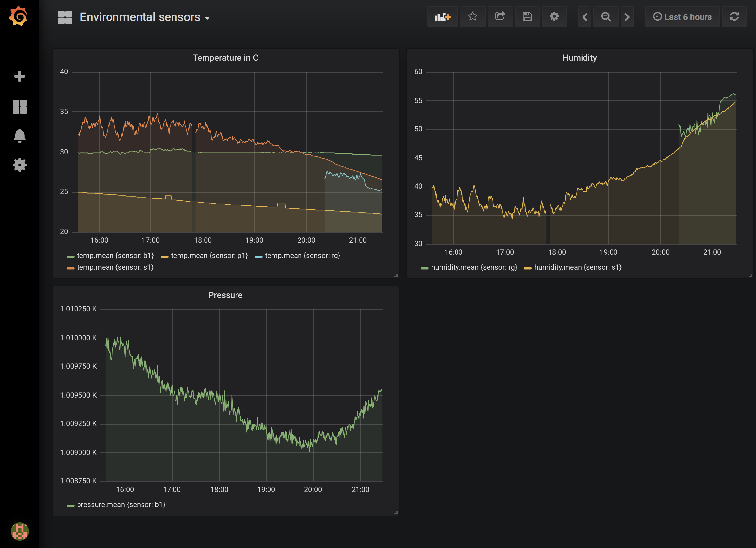Open the Temperature in C panel title menu
Viewport: 756px width, 548px height.
click(x=225, y=58)
